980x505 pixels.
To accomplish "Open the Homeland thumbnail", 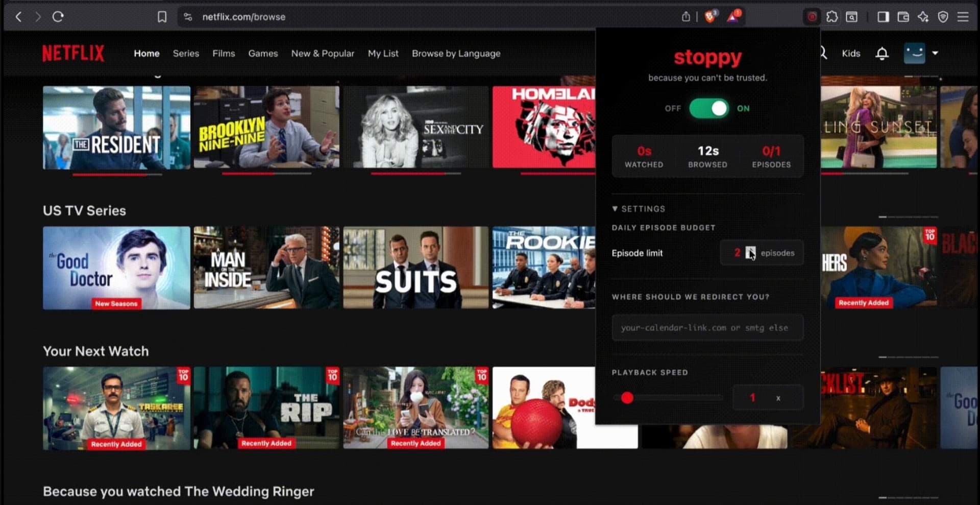I will [x=544, y=127].
